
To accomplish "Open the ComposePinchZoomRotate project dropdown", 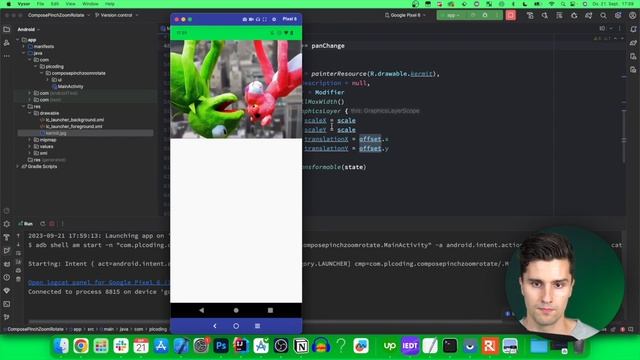I will coord(59,15).
